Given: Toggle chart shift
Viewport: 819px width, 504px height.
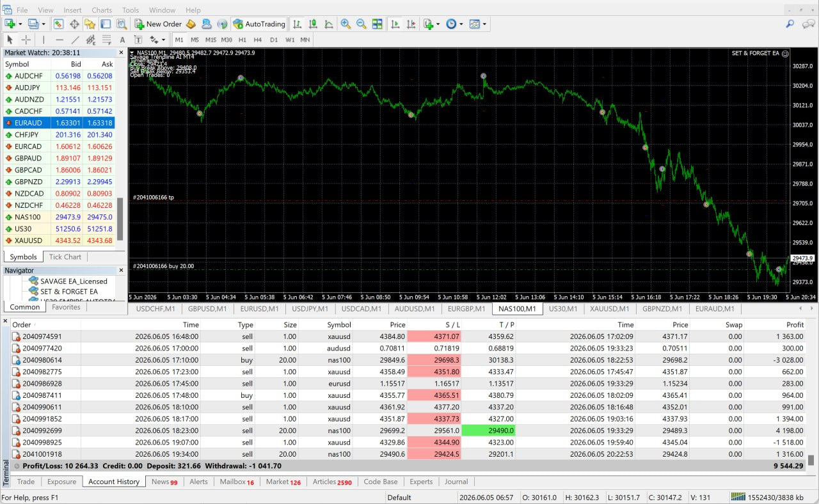Looking at the screenshot, I should [x=410, y=24].
